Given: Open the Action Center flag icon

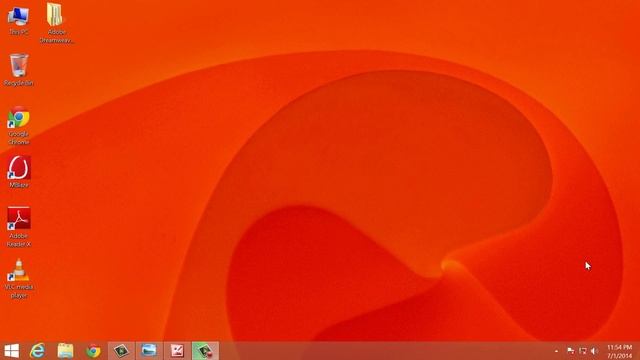Looking at the screenshot, I should pos(571,351).
